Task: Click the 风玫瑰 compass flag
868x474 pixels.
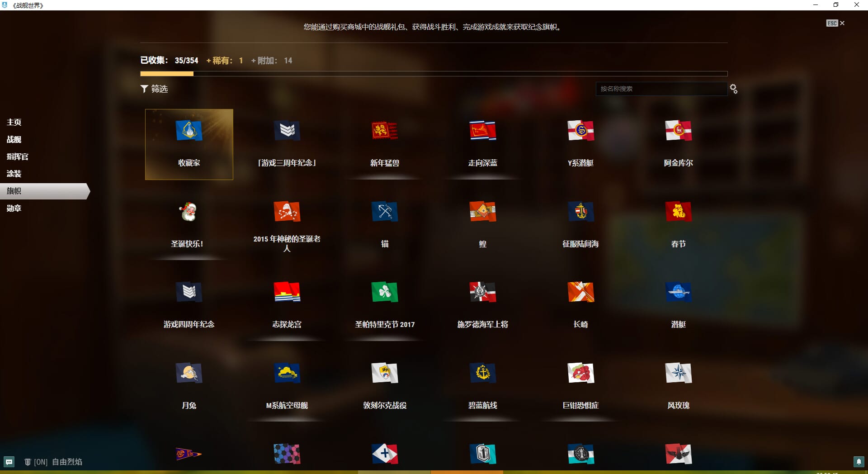Action: (x=678, y=373)
